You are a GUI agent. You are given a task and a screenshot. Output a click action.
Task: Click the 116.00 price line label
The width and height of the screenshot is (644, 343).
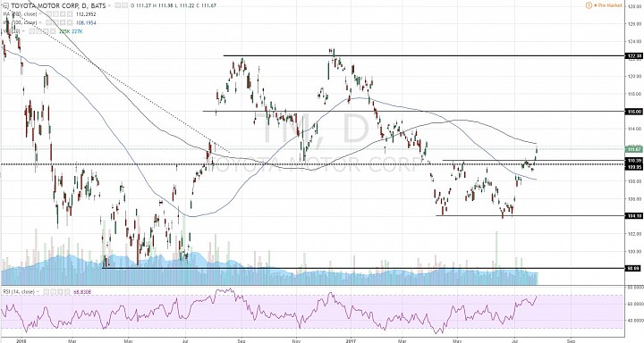tap(635, 112)
